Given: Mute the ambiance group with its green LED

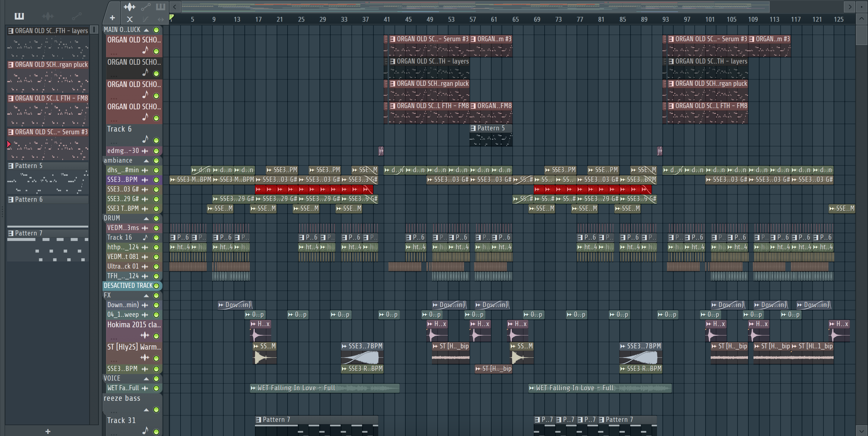Looking at the screenshot, I should coord(156,160).
